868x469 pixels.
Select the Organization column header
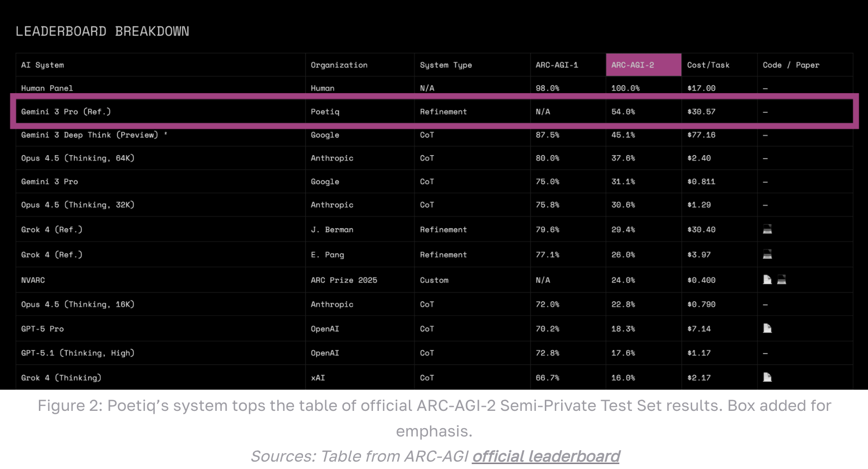pos(339,65)
